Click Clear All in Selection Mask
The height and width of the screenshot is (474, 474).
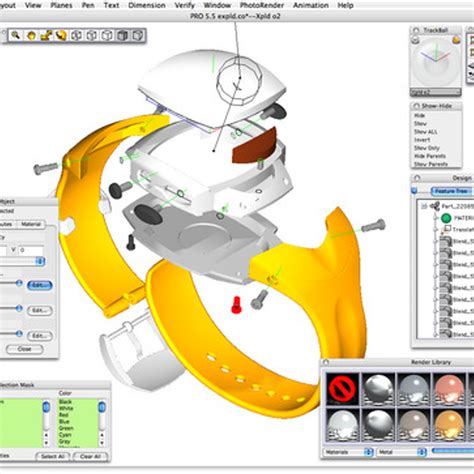point(91,456)
